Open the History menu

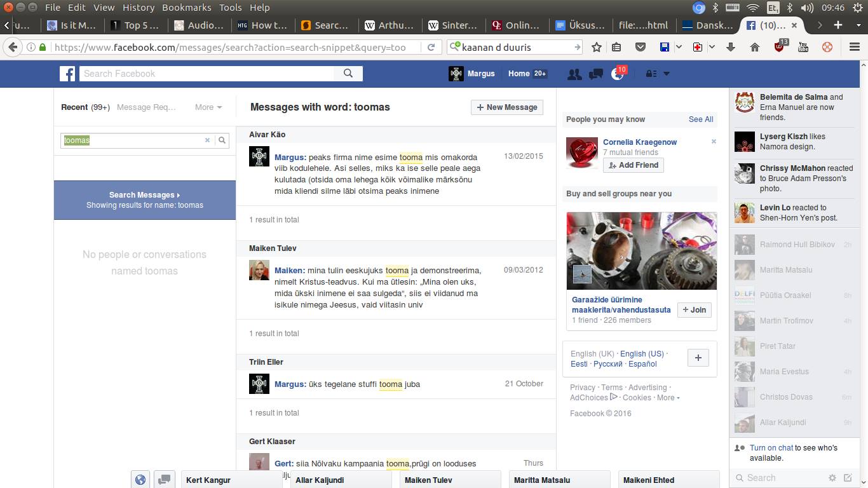[138, 8]
